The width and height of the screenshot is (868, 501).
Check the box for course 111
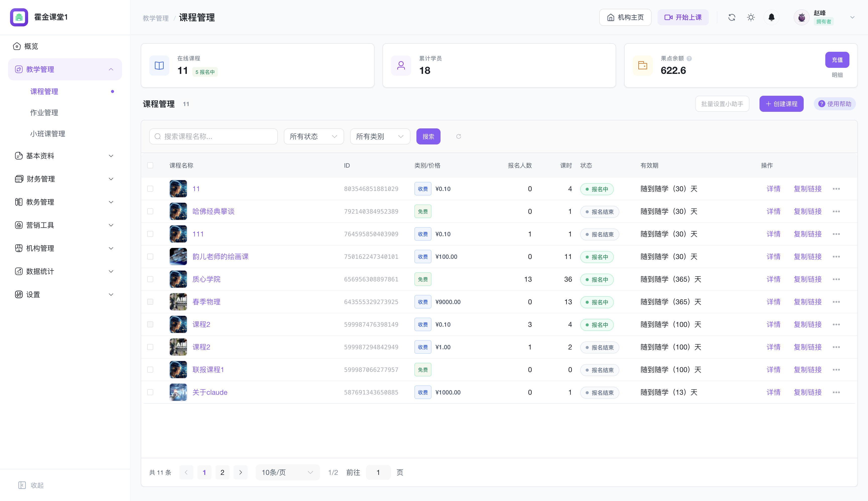click(150, 234)
